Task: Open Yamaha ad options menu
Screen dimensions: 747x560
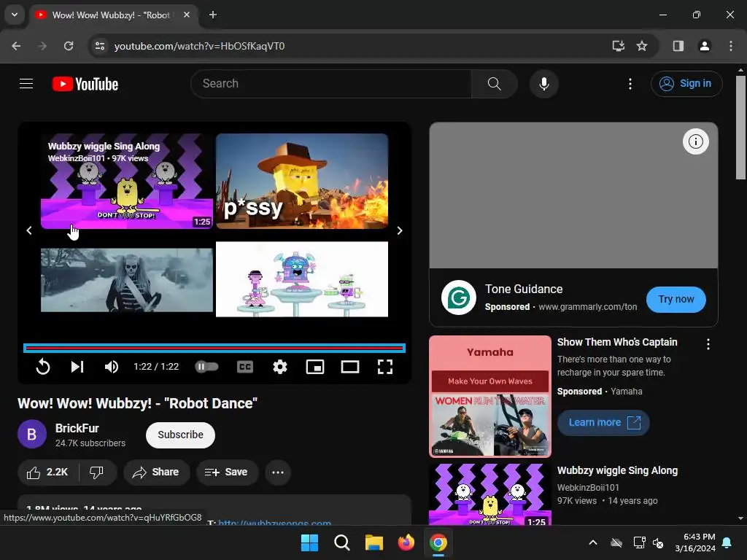Action: point(708,344)
